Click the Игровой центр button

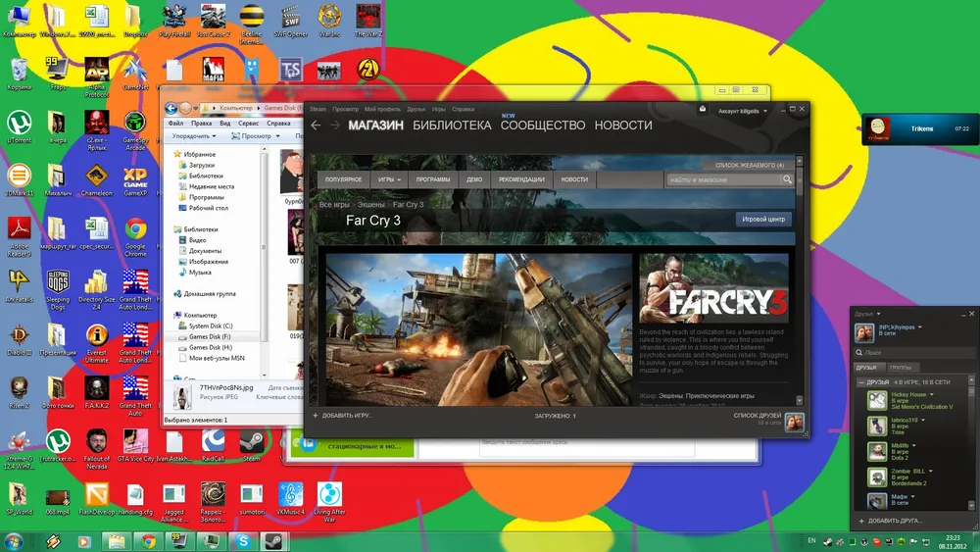[x=762, y=220]
